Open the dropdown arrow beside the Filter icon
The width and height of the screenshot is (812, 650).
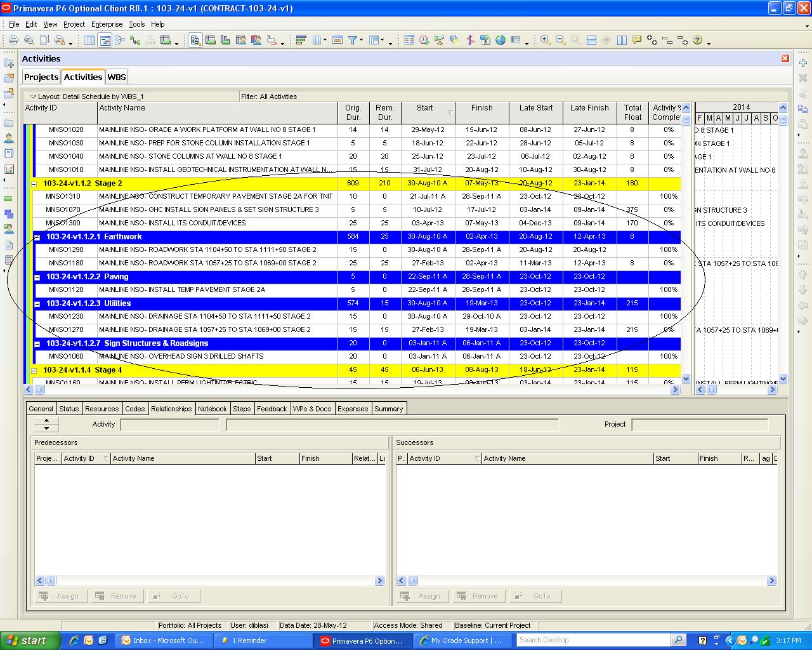[362, 40]
